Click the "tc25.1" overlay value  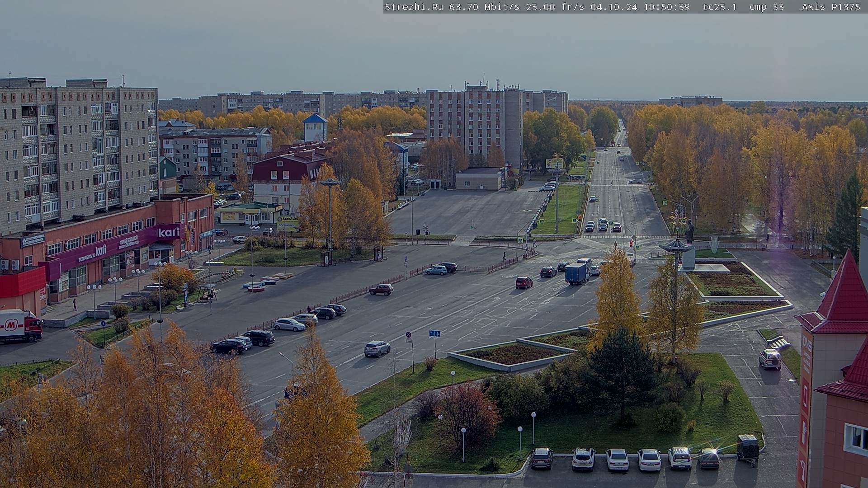point(720,7)
